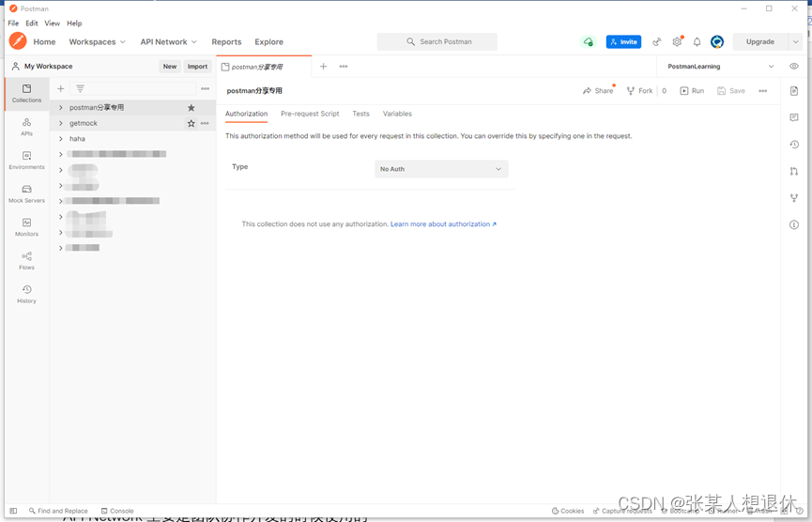Viewport: 812px width, 522px height.
Task: Open the No Auth type dropdown
Action: tap(441, 169)
